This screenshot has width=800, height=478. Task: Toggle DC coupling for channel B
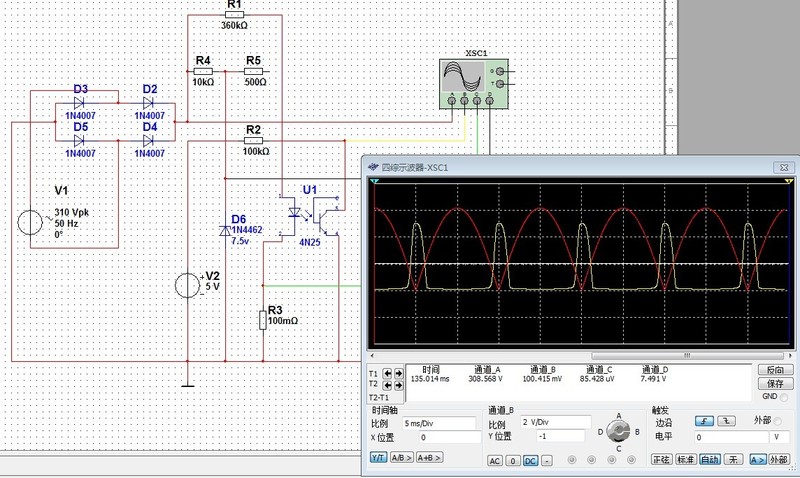(530, 460)
